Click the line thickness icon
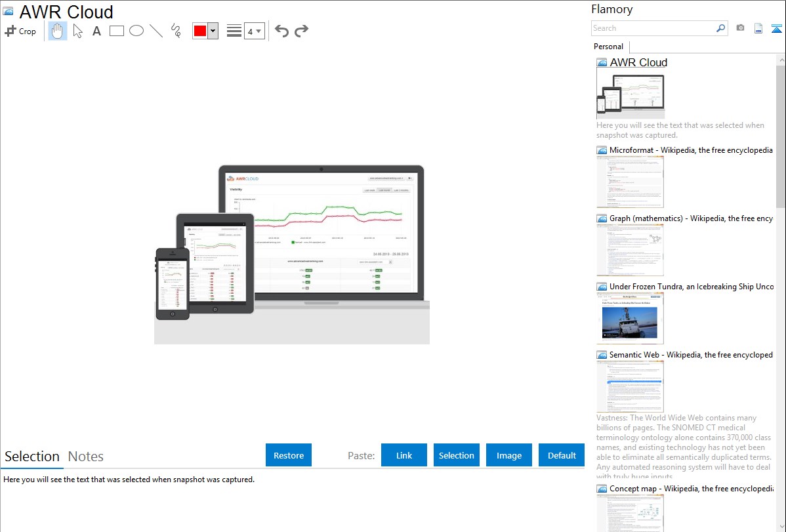The image size is (786, 532). click(234, 31)
